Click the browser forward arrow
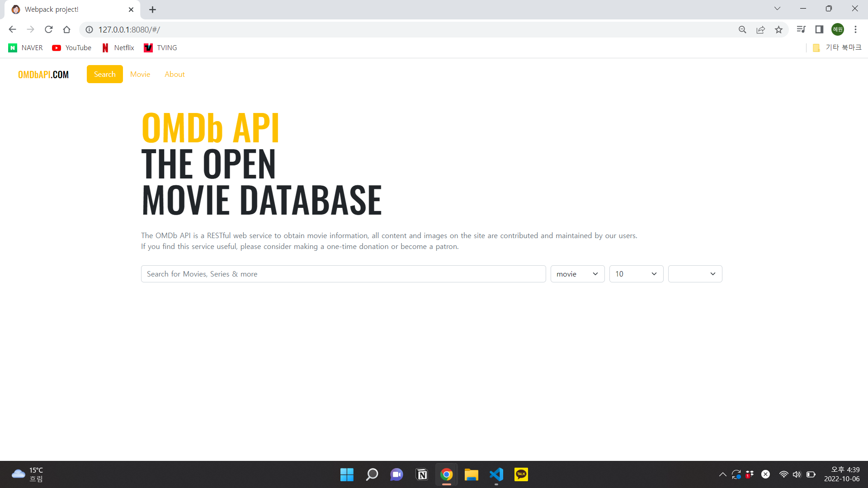 (30, 29)
